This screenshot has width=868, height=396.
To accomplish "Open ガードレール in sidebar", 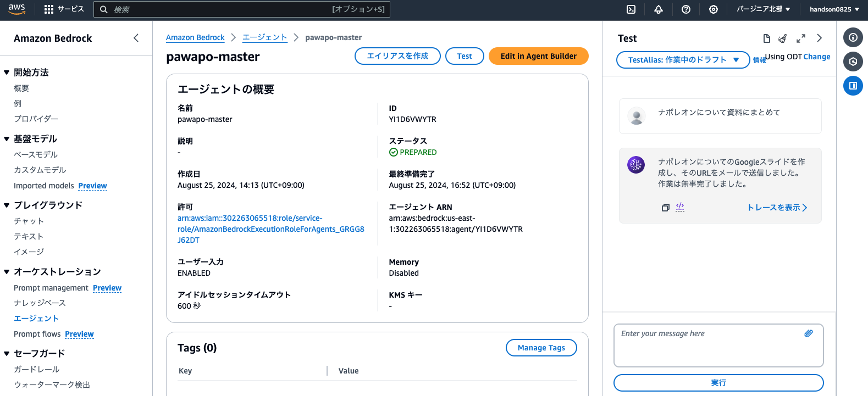I will click(36, 370).
